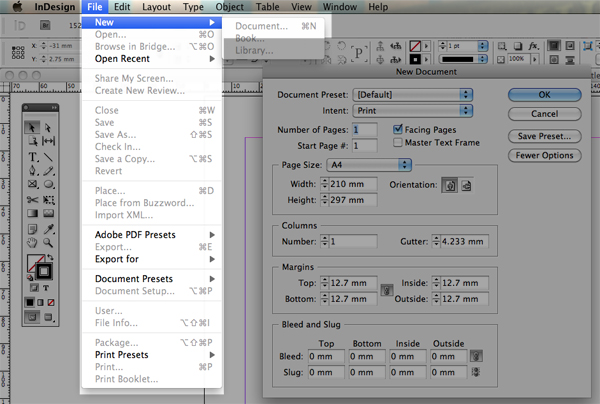Toggle the margins chain link icon
The width and height of the screenshot is (600, 404).
(x=386, y=290)
